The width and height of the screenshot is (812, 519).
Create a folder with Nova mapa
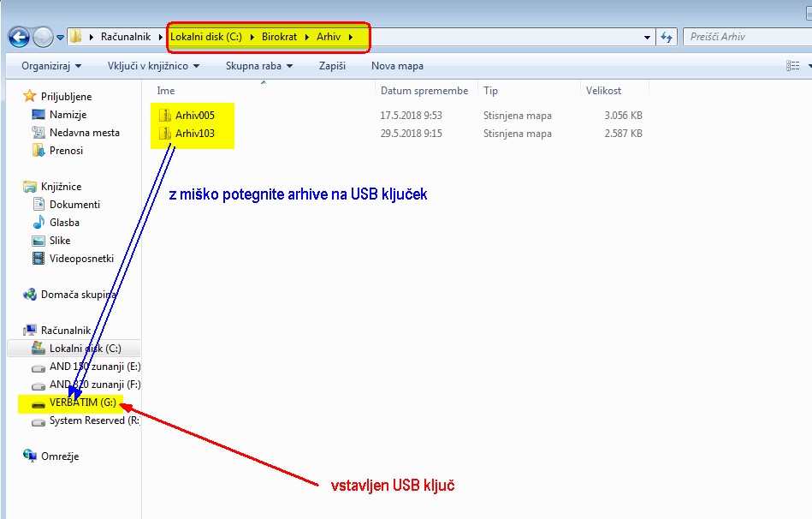(x=397, y=66)
